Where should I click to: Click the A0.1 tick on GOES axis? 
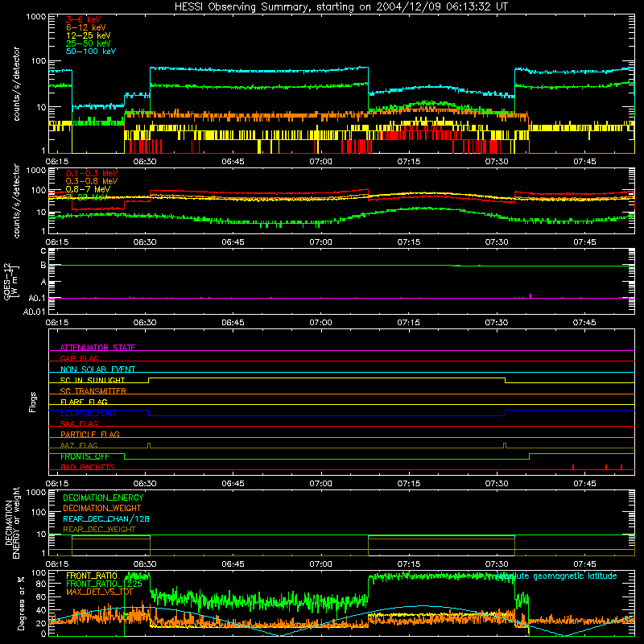coord(37,298)
